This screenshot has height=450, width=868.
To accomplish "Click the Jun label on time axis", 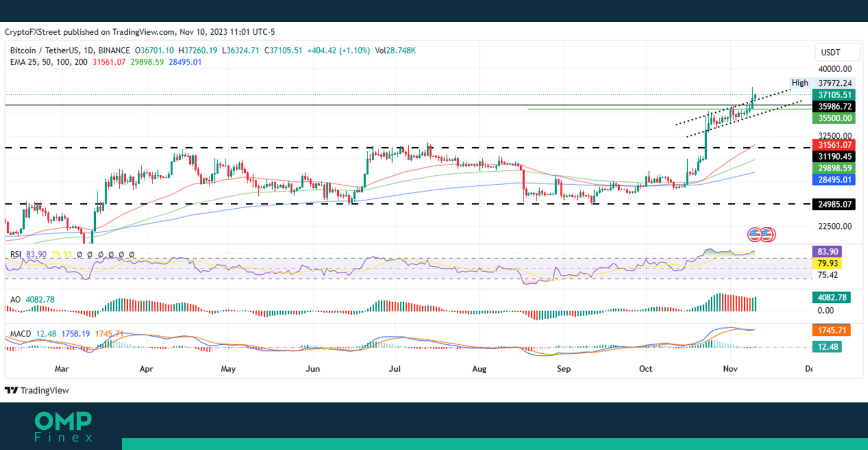I will (x=313, y=369).
